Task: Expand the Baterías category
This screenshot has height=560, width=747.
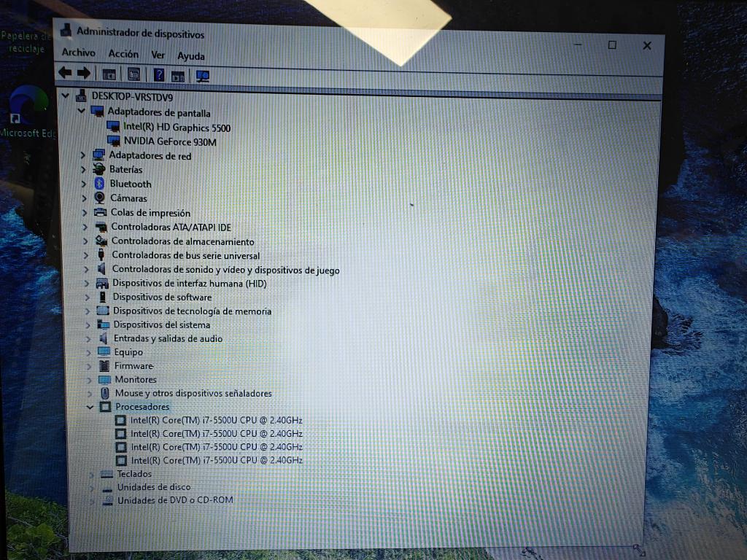Action: 84,169
